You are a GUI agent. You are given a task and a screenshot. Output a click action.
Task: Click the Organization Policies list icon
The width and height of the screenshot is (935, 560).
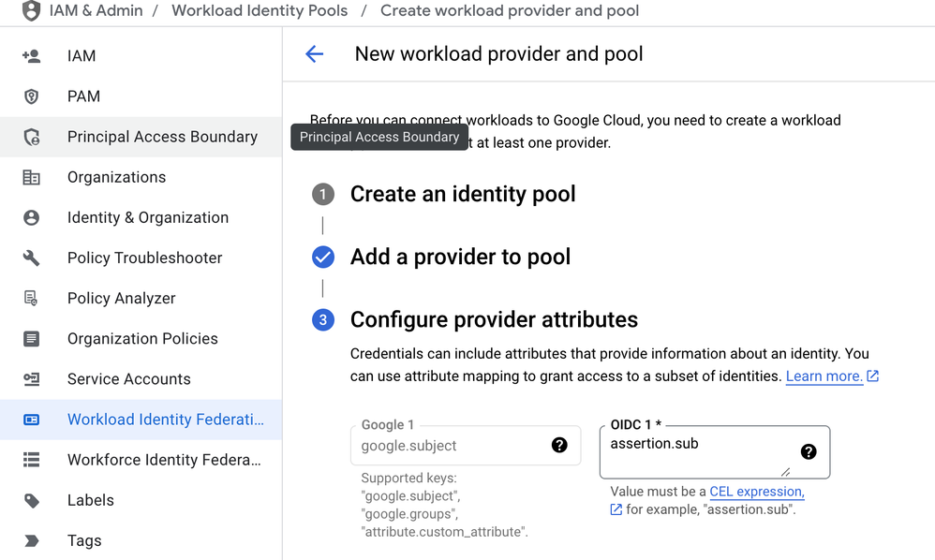point(31,339)
